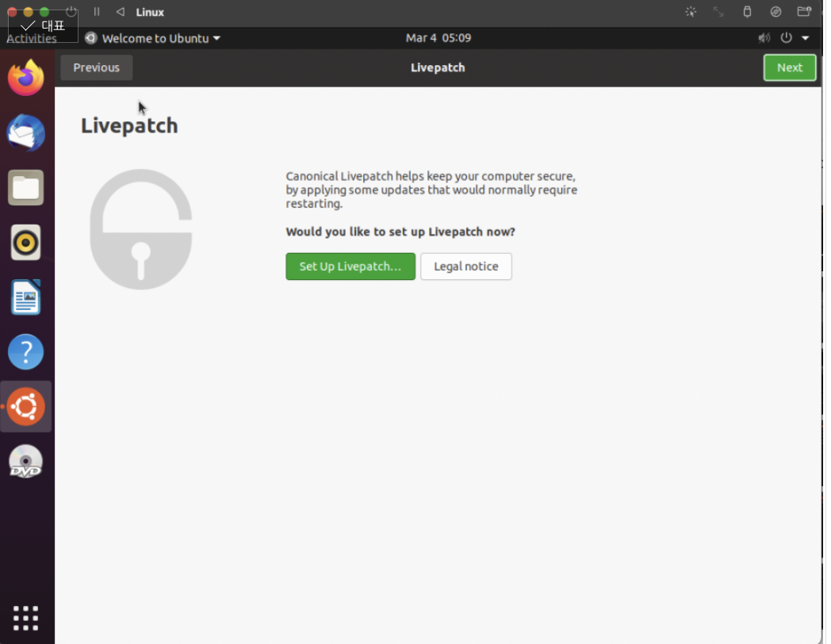Click the DVD disc icon in dock
This screenshot has width=831, height=644.
[x=25, y=461]
